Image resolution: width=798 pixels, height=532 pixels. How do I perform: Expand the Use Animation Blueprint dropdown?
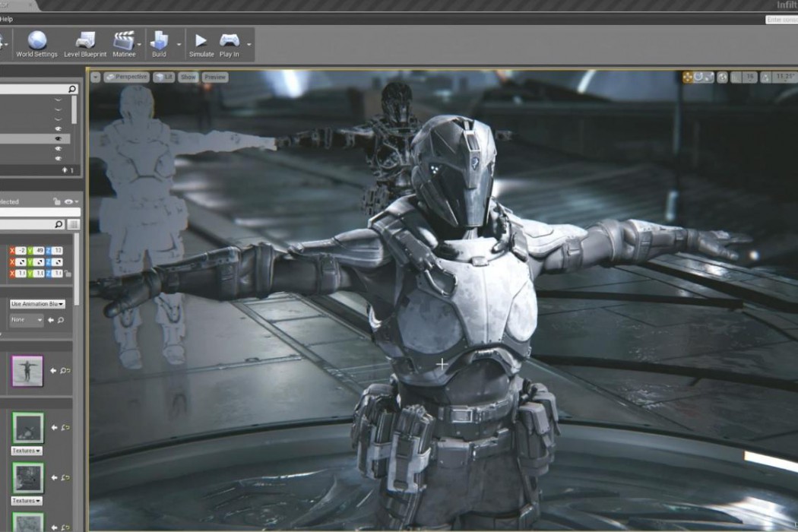tap(37, 304)
